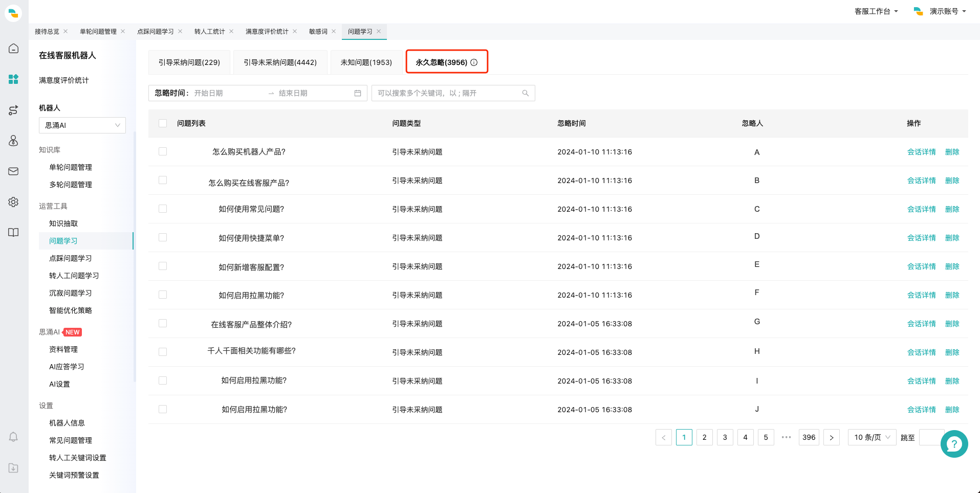Open 多轮问题管理 in sidebar menu
Screen dimensions: 980x493
pyautogui.click(x=71, y=185)
